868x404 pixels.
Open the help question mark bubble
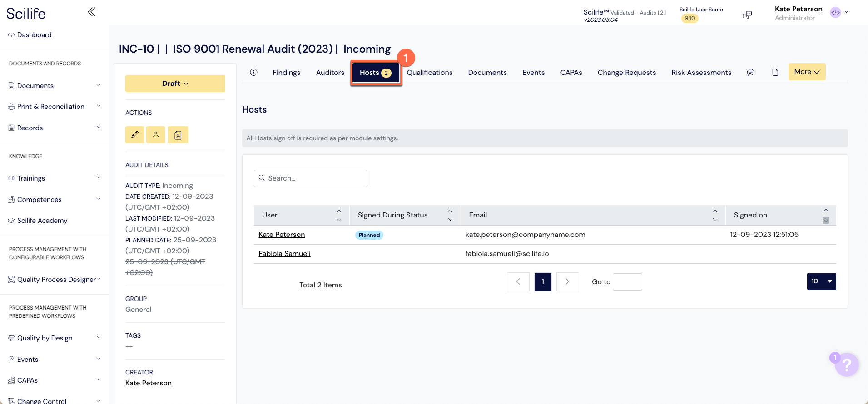point(846,365)
